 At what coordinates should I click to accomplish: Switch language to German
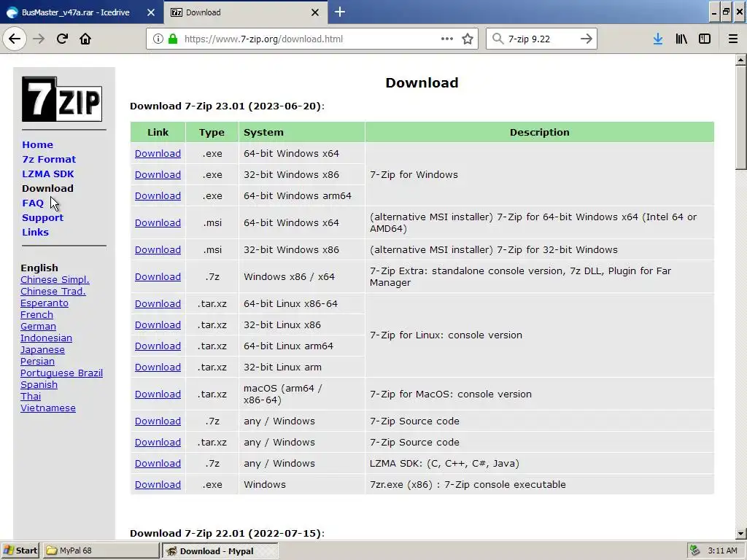[38, 327]
